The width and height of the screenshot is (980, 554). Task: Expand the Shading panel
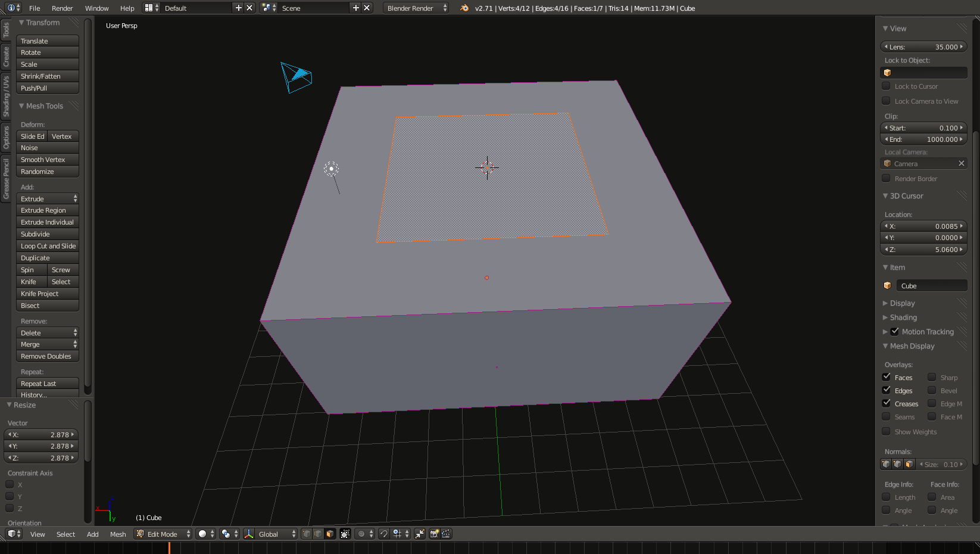point(903,318)
